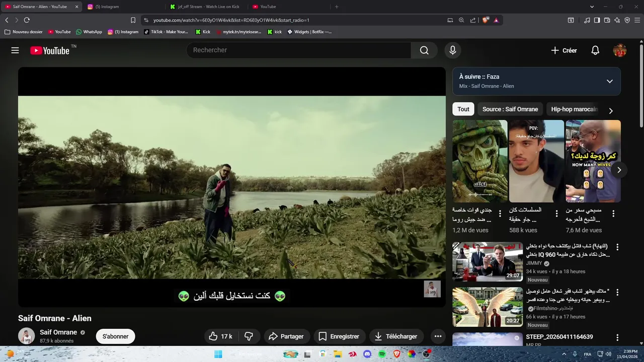Open options menu for JIMMY video
Image resolution: width=644 pixels, height=362 pixels.
point(617,247)
